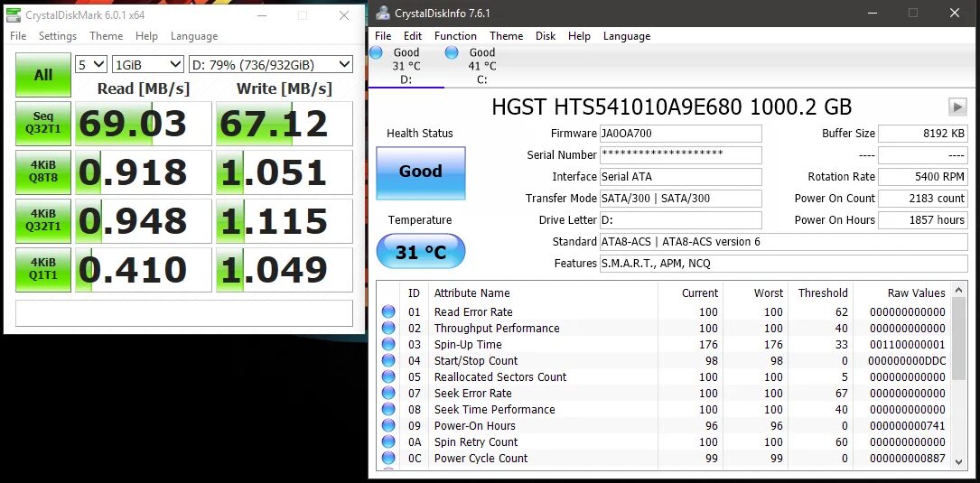Click the Firmware field JA0OA700

point(681,133)
